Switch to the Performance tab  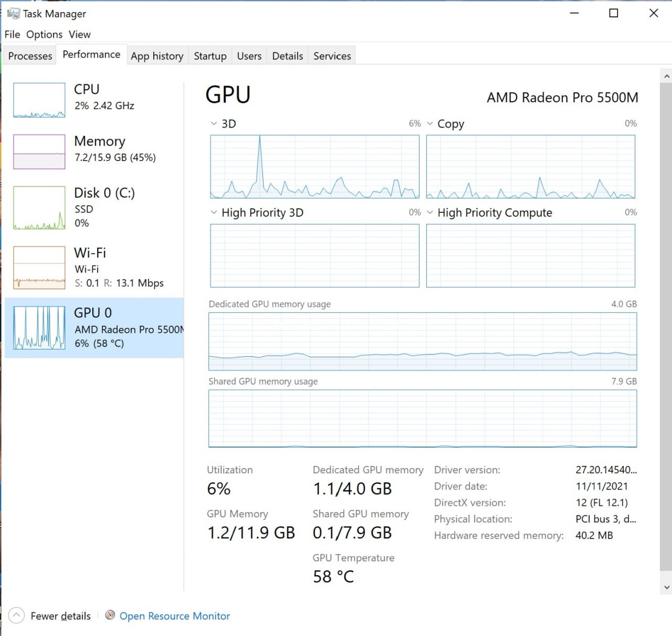tap(91, 55)
